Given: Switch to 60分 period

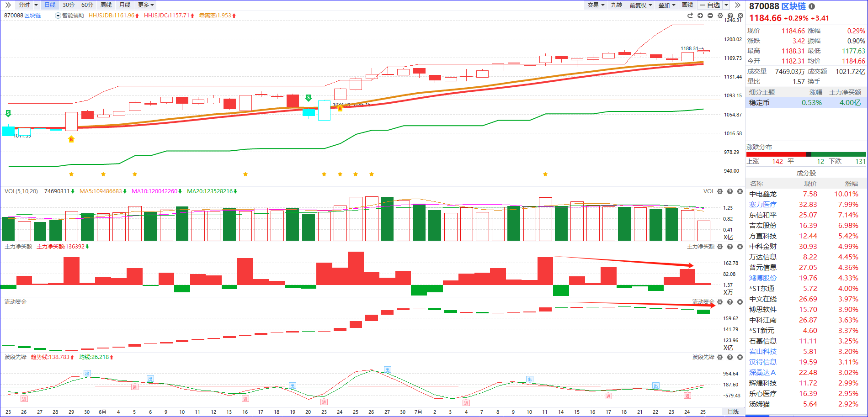Looking at the screenshot, I should coord(87,5).
